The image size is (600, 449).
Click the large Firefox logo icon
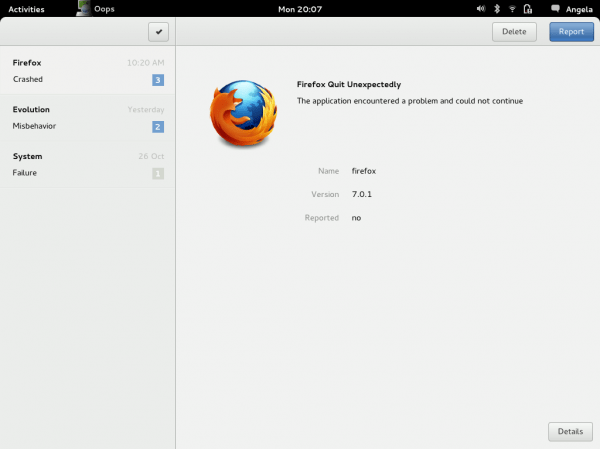[x=243, y=113]
